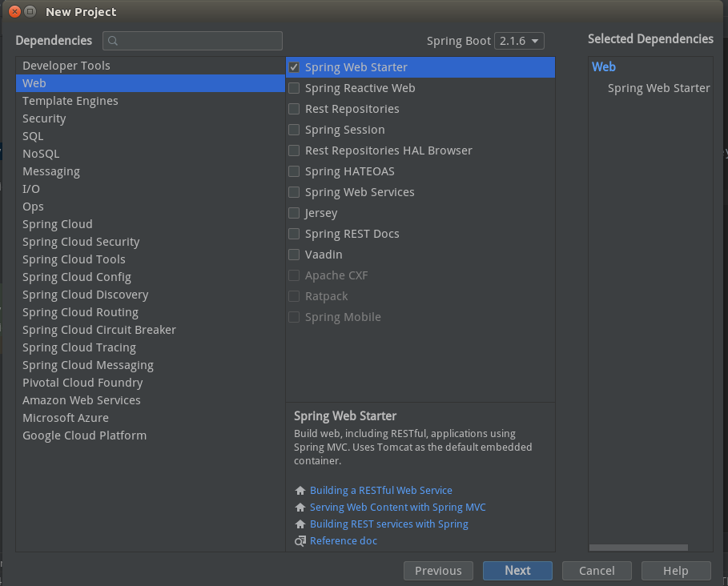Select the Pivotal Cloud Foundry category
The height and width of the screenshot is (586, 728).
click(x=151, y=383)
